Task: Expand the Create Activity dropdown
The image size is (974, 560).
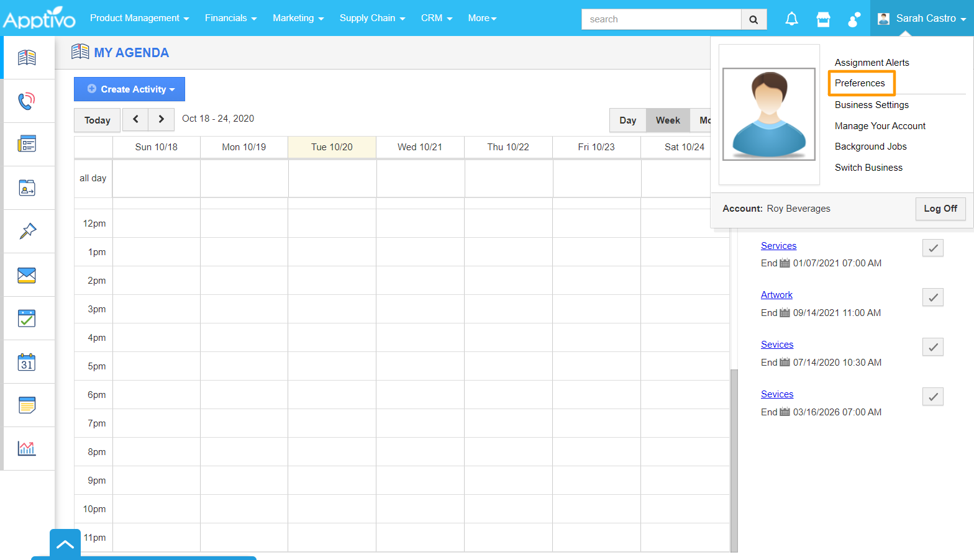Action: [x=129, y=89]
